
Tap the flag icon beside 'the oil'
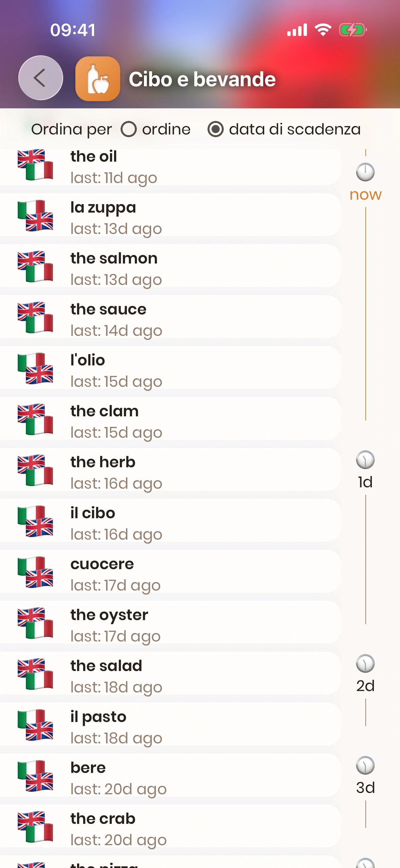pyautogui.click(x=35, y=165)
